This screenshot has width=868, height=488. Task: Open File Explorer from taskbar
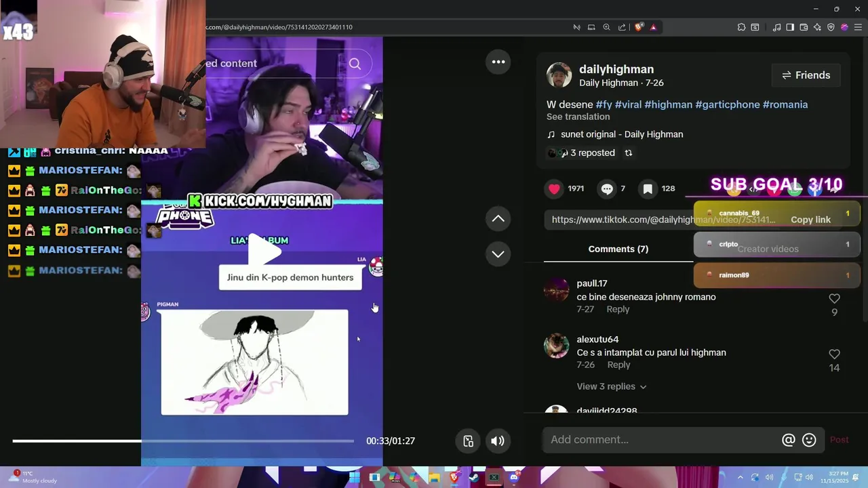coord(434,477)
